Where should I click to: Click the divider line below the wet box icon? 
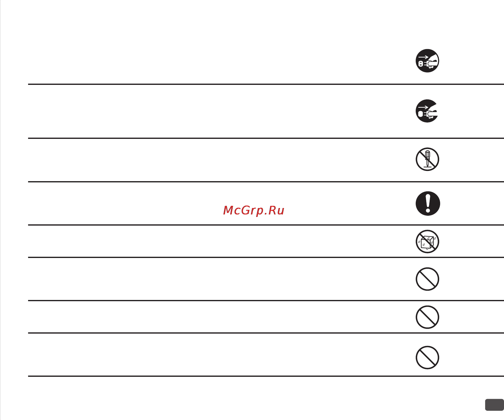coord(266,257)
